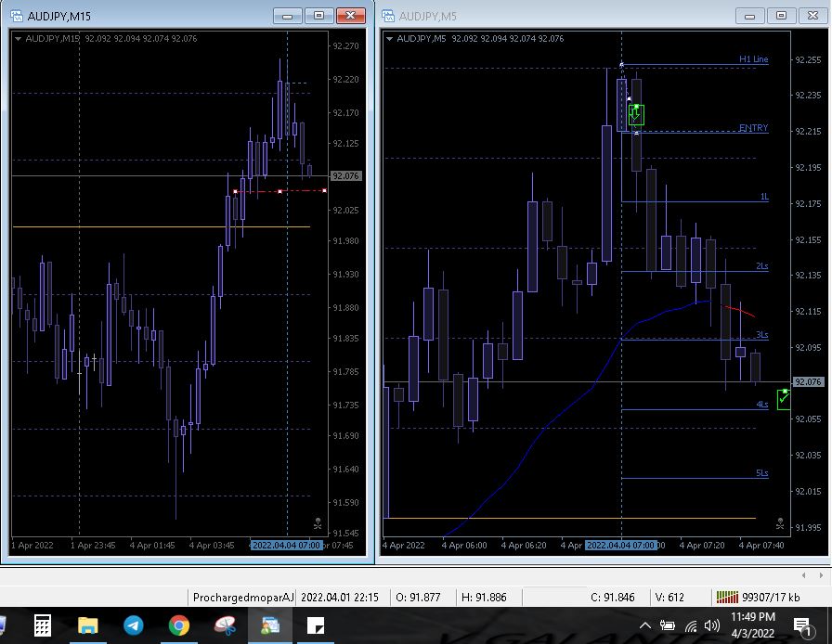Click the chart tabs scroll-right arrow
Screen dimensions: 832x644
tap(821, 575)
